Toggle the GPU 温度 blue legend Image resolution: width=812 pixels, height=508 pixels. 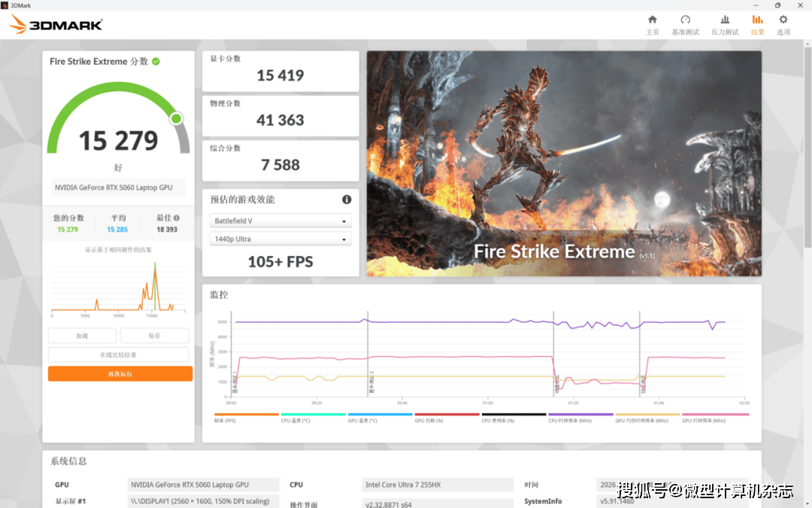click(x=380, y=418)
